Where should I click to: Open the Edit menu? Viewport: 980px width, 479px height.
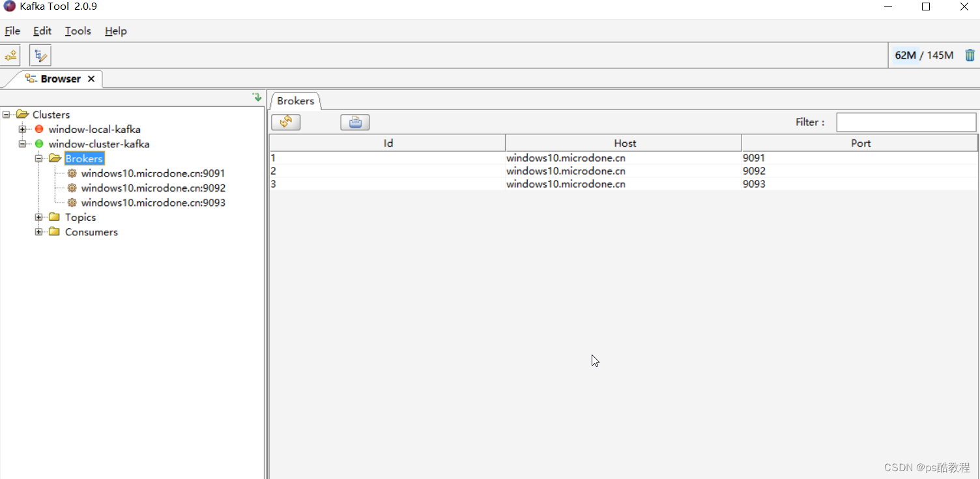click(42, 31)
